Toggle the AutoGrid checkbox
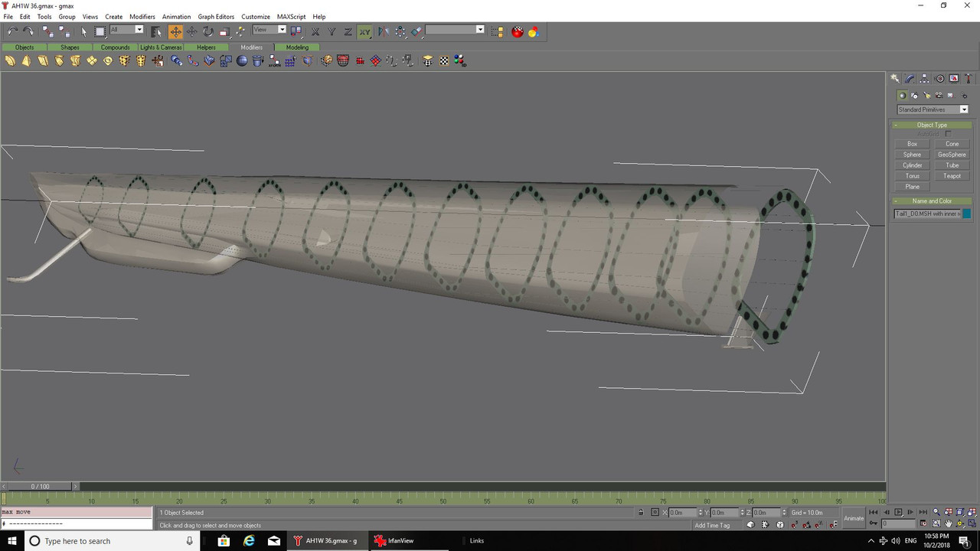Viewport: 980px width, 551px height. (x=948, y=134)
